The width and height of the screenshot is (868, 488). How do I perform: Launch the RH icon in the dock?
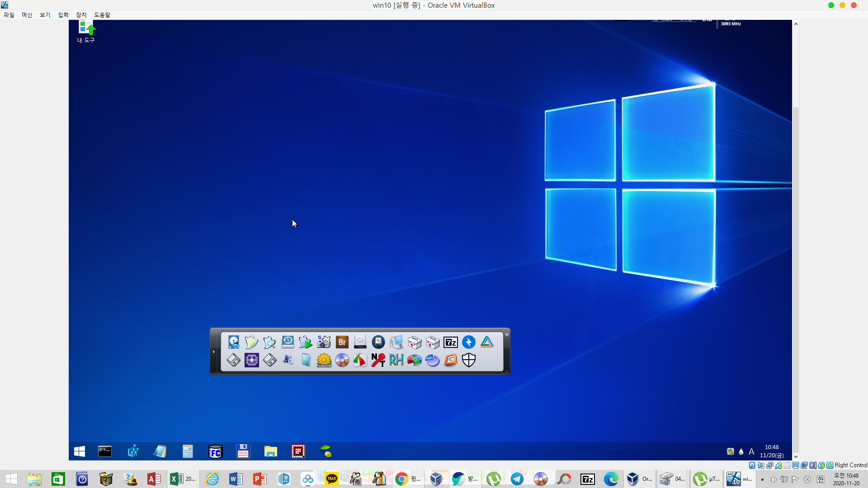[x=396, y=360]
